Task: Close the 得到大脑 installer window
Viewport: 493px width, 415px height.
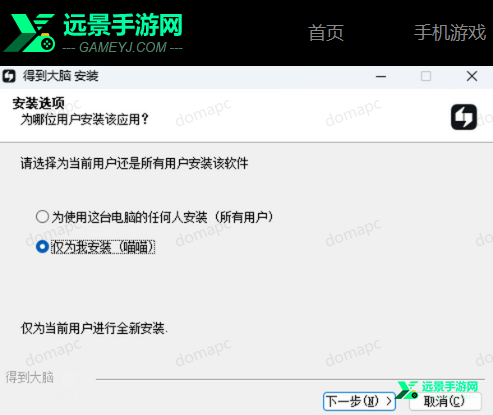Action: coord(472,76)
